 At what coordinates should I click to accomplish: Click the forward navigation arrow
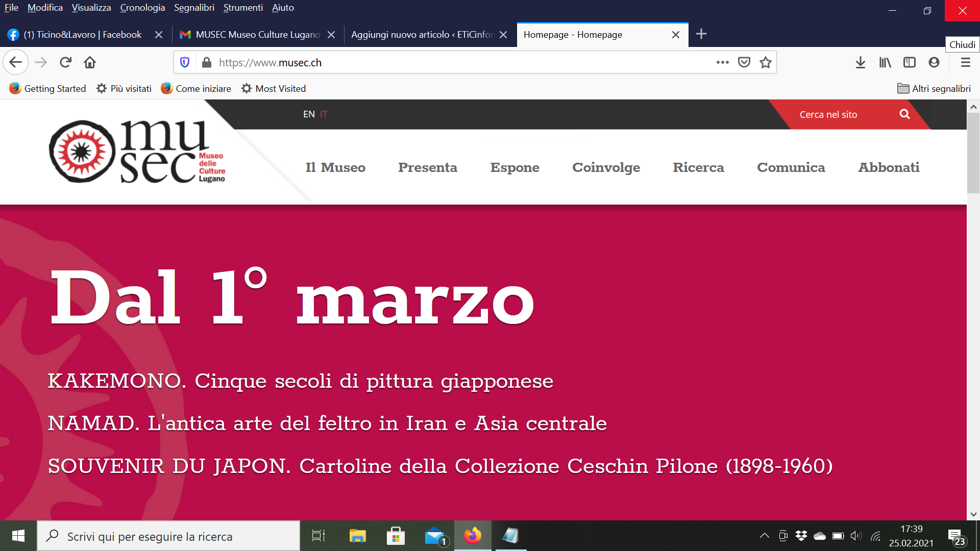tap(41, 62)
